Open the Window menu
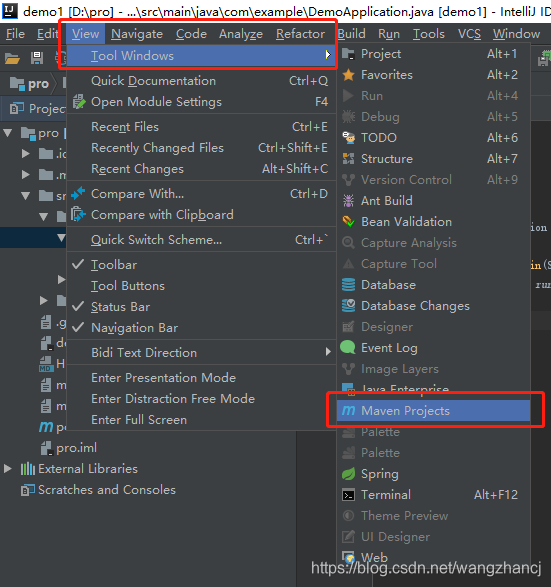The image size is (551, 587). [x=516, y=34]
